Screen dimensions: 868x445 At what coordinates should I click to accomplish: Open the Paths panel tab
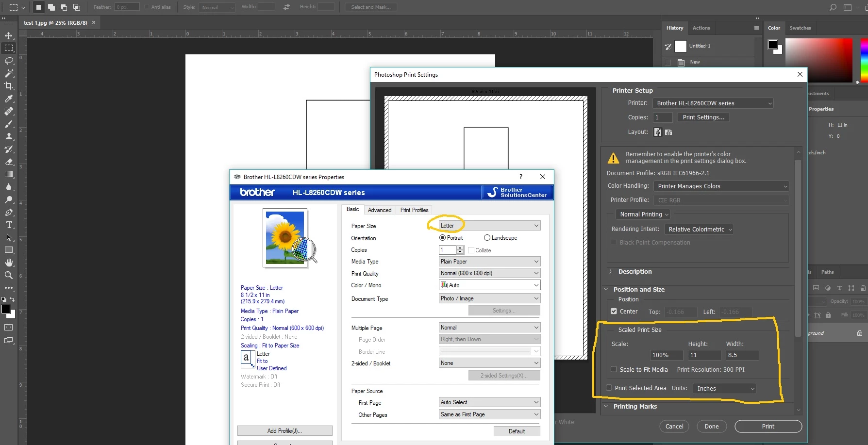click(827, 272)
